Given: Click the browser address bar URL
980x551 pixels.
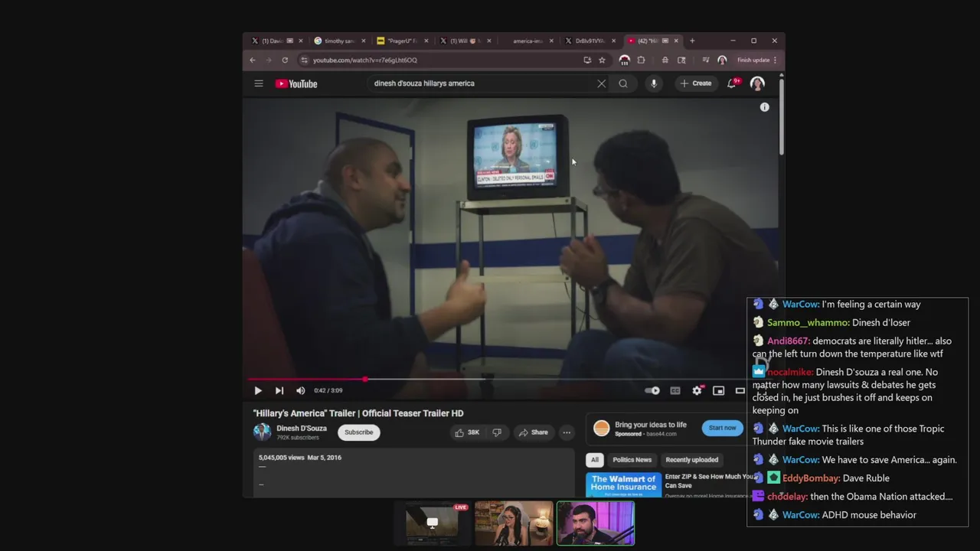Looking at the screenshot, I should (365, 60).
